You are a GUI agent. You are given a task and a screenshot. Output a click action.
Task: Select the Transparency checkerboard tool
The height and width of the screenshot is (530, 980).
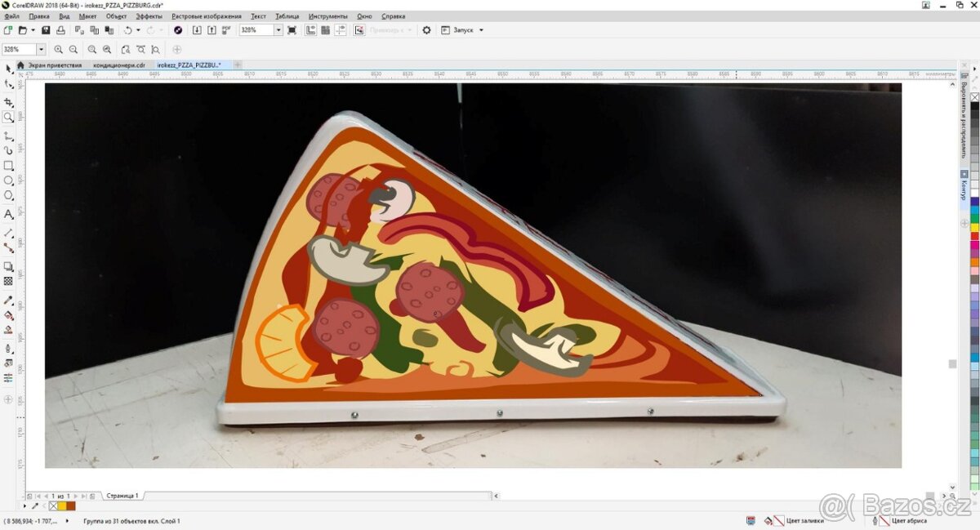coord(8,281)
